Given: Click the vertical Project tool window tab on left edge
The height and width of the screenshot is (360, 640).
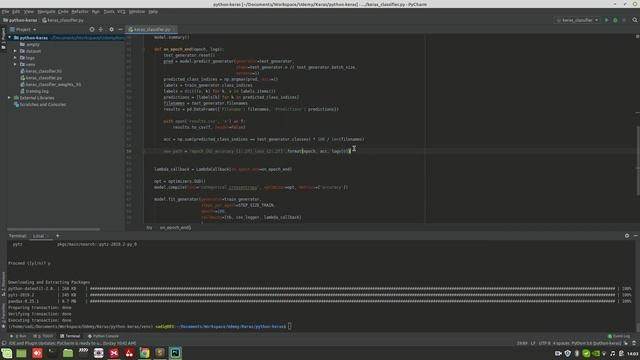Looking at the screenshot, I should tap(3, 39).
